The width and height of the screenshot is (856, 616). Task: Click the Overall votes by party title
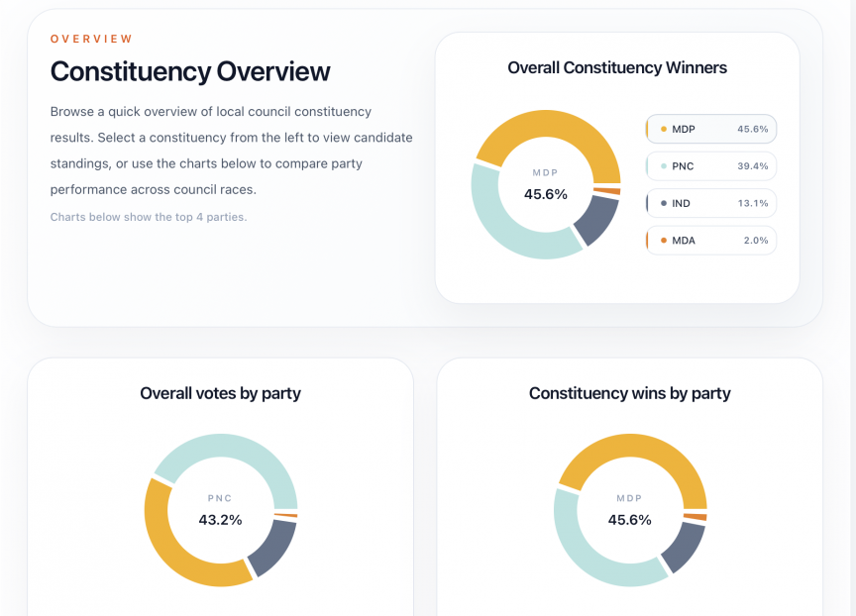[x=220, y=393]
